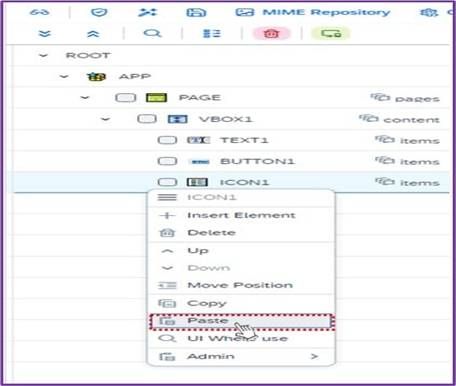
Task: Click the search magnifier icon in toolbar
Action: coord(153,34)
